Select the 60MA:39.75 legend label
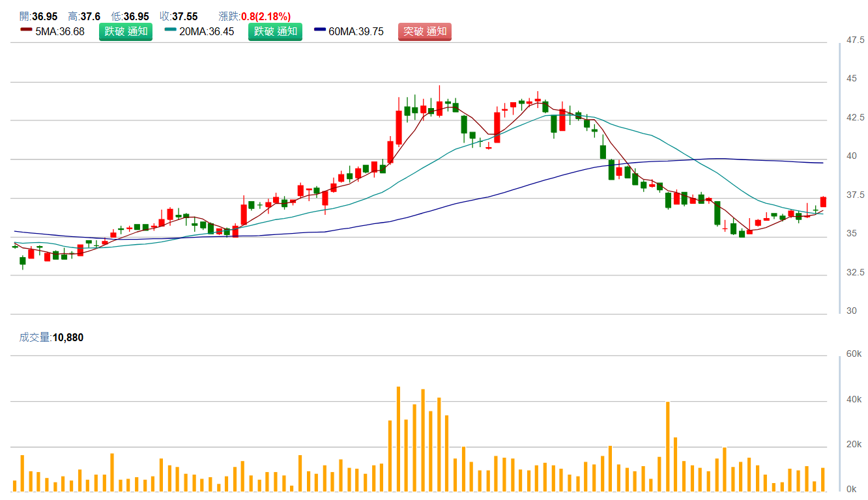This screenshot has width=868, height=500. point(356,31)
